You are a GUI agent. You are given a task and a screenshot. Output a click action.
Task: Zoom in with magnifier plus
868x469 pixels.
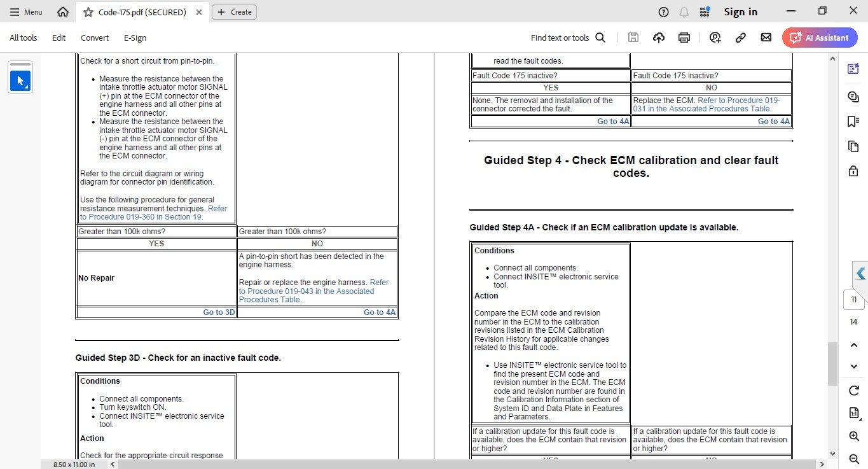(x=854, y=436)
